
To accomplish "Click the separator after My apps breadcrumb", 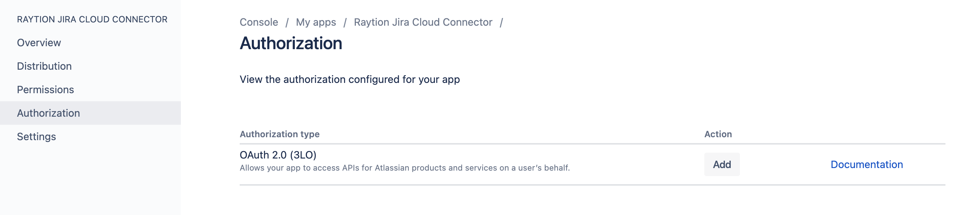I will 345,22.
